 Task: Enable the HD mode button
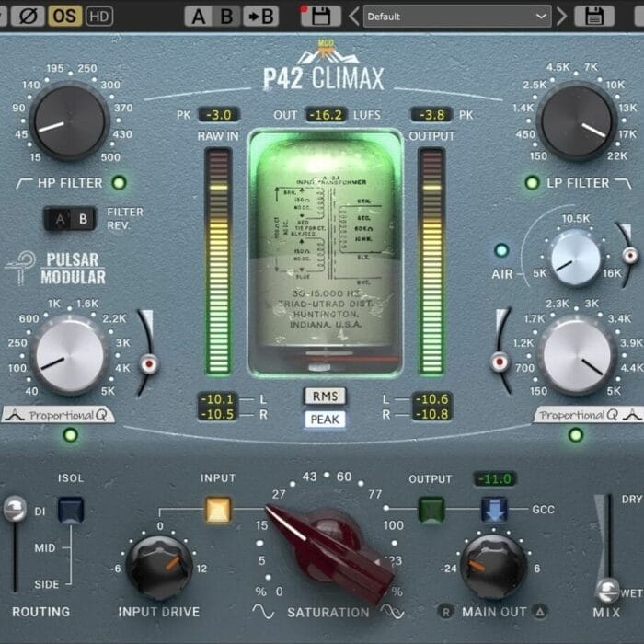click(99, 16)
